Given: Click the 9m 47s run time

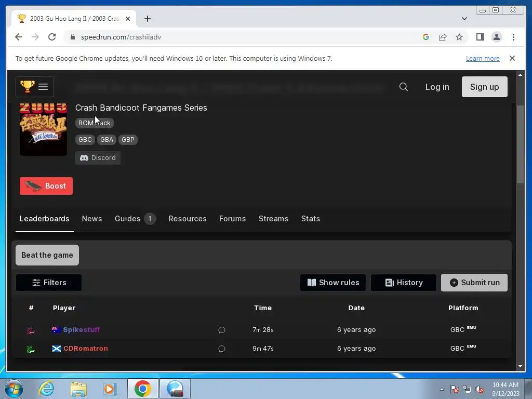Looking at the screenshot, I should pyautogui.click(x=263, y=349).
